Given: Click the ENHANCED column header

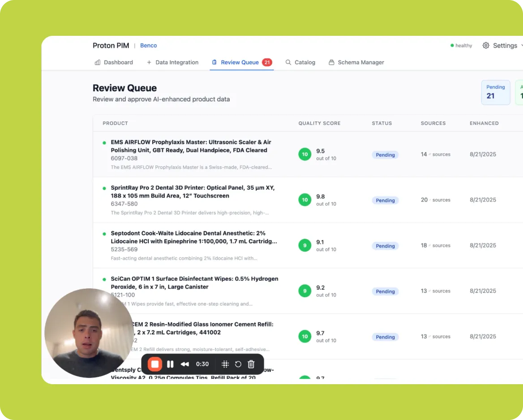Looking at the screenshot, I should pyautogui.click(x=484, y=124).
